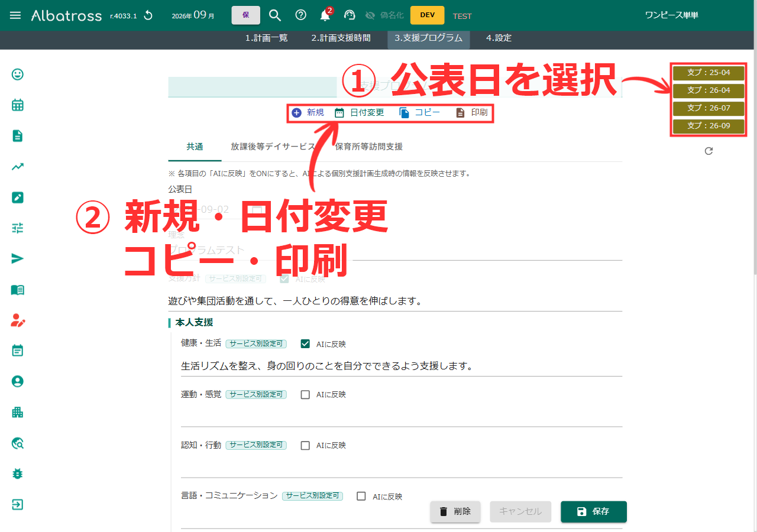Open the hamburger main menu
Screen dimensions: 757x532
pyautogui.click(x=15, y=15)
